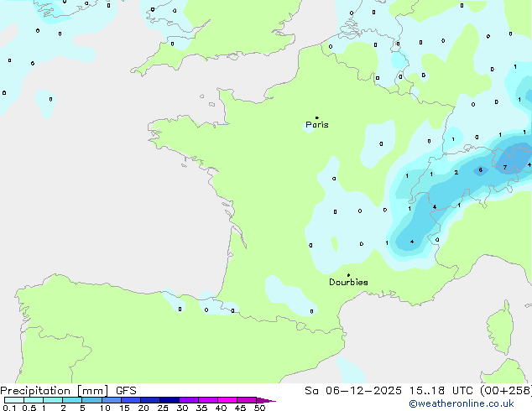Click the precipitation value '2' on the map
This screenshot has width=532, height=411.
pos(456,173)
